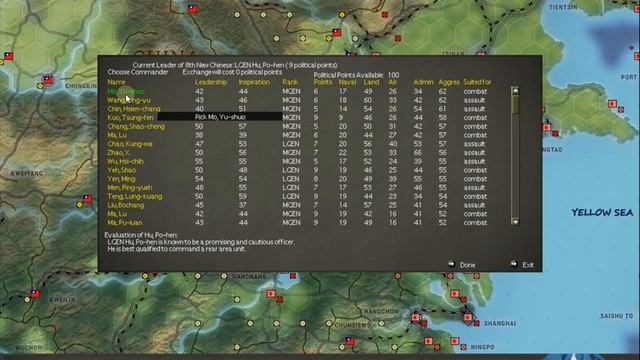
Task: Pick commander Kuo, Tsung-fen
Action: click(131, 118)
